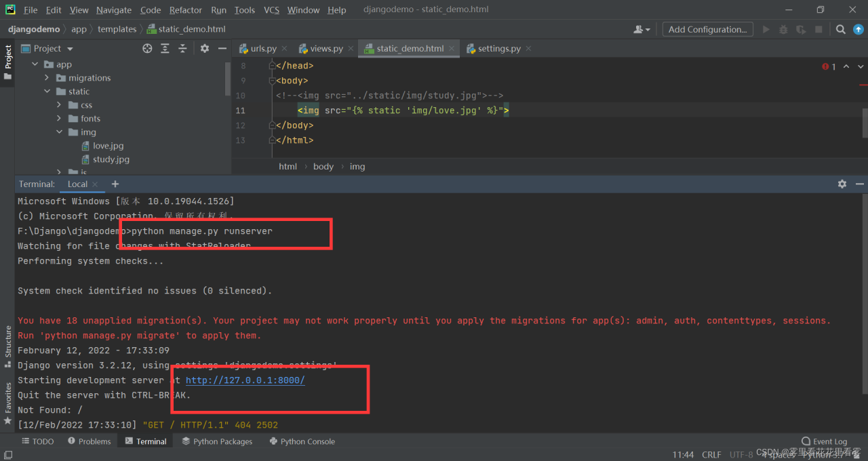868x461 pixels.
Task: Add a new terminal session tab
Action: click(115, 184)
